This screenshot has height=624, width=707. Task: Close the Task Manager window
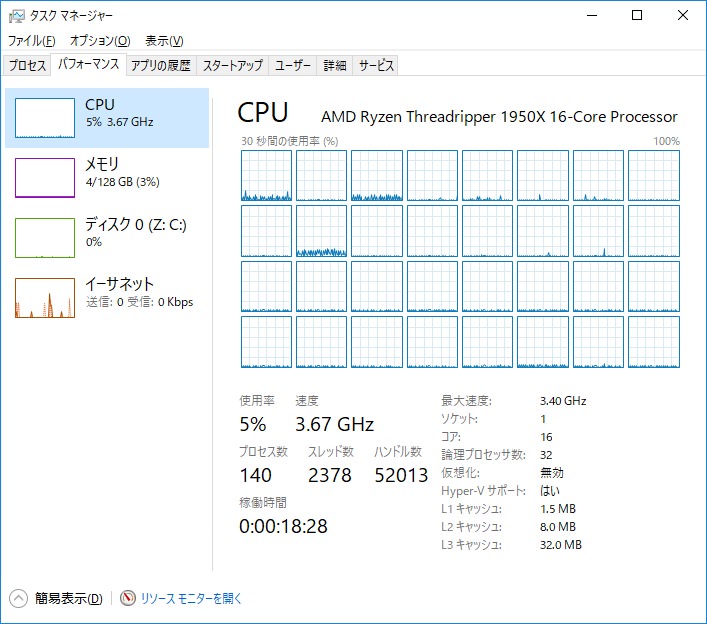[683, 15]
